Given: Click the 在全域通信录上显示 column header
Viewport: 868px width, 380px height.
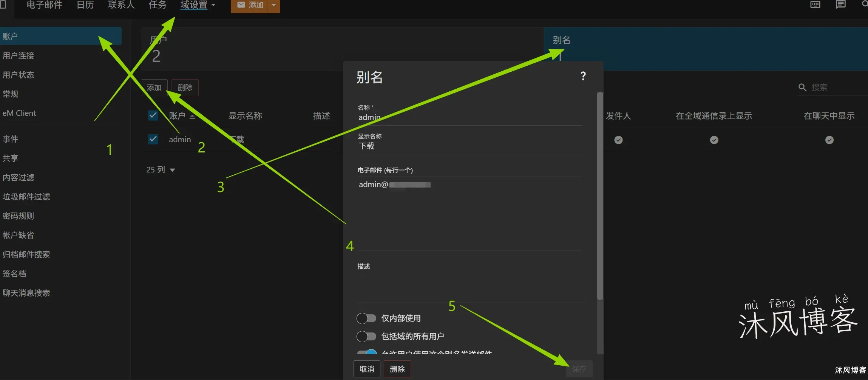Looking at the screenshot, I should coord(714,116).
